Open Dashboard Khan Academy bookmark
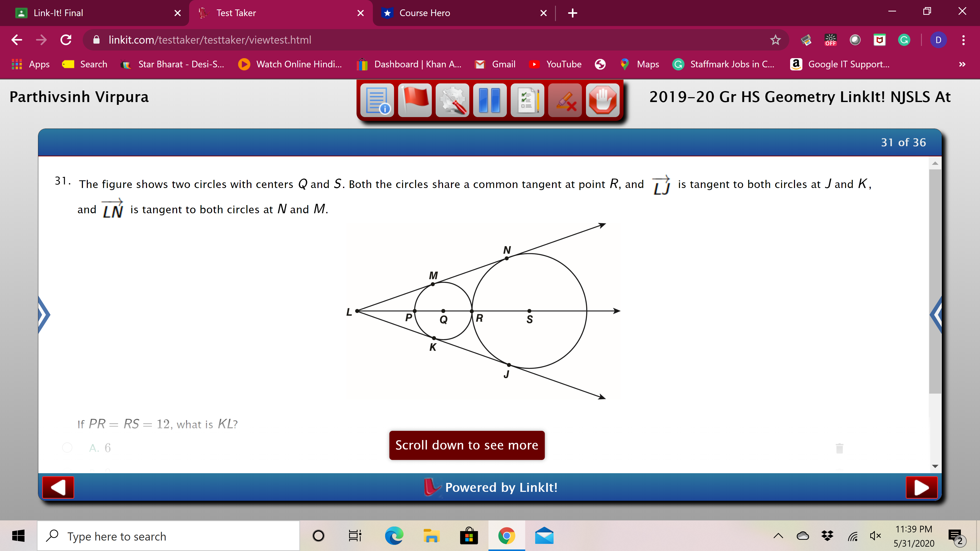 (x=409, y=64)
